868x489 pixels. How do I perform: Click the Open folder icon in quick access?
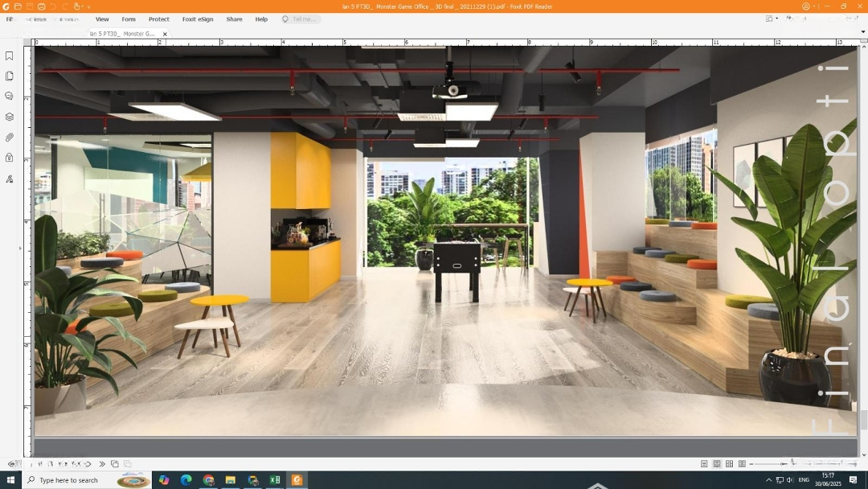point(18,6)
